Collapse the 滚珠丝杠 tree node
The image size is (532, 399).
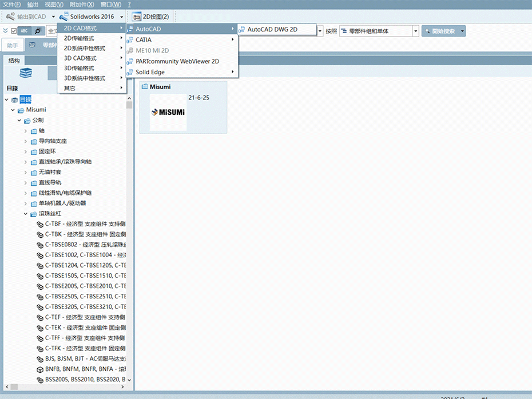tap(25, 214)
